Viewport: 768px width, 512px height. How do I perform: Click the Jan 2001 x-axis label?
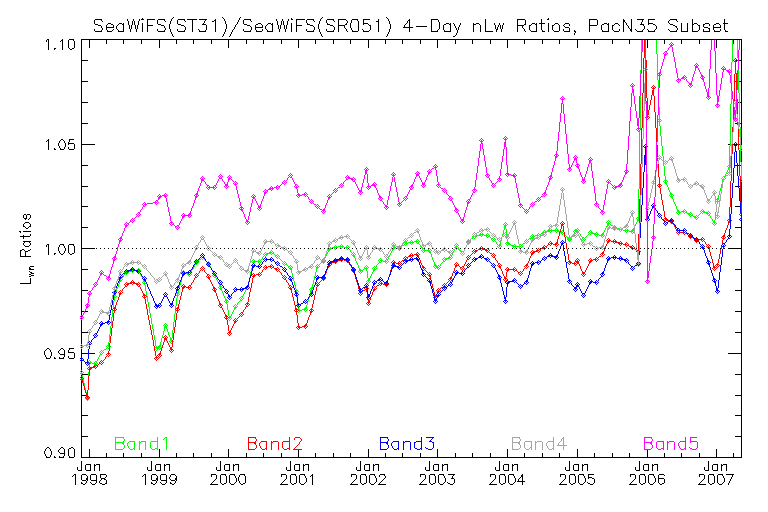(298, 473)
